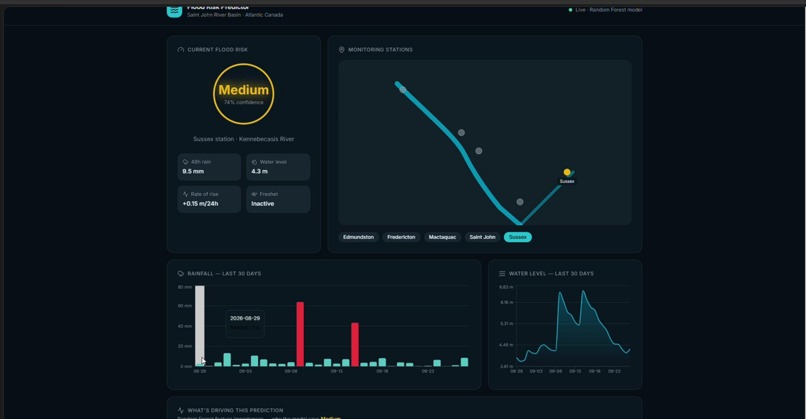Click the tall red rainfall bar near 09-08
This screenshot has width=806, height=419.
[300, 334]
